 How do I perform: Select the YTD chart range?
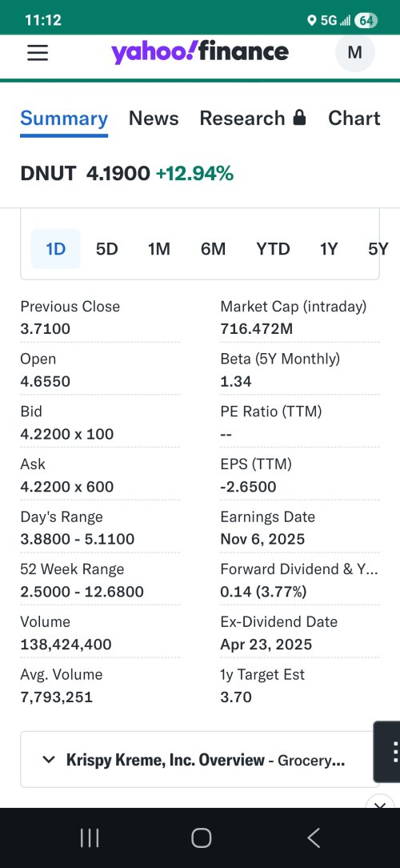tap(273, 249)
